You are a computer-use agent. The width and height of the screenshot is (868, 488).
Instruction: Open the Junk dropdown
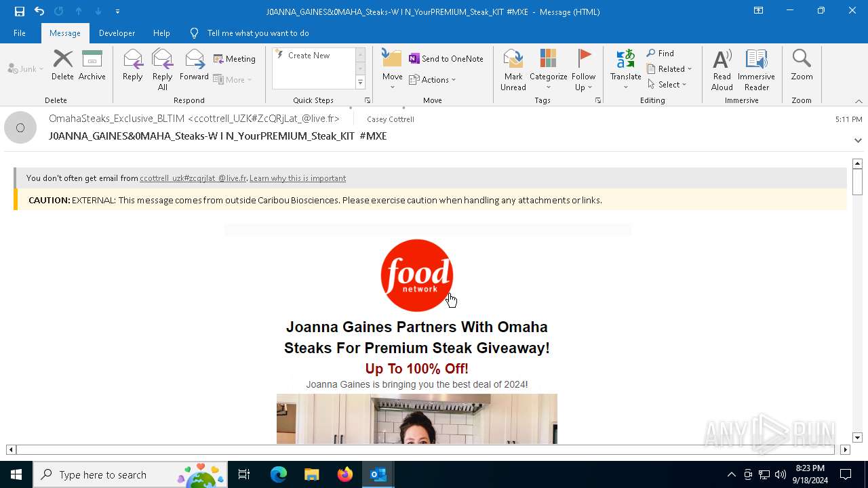click(x=26, y=68)
